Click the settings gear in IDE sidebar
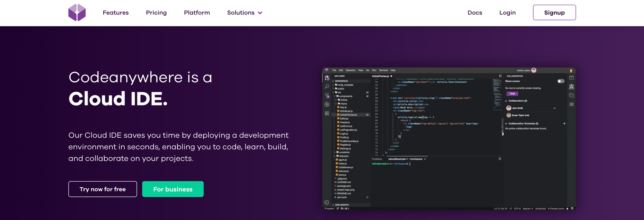This screenshot has height=220, width=644. (x=327, y=202)
